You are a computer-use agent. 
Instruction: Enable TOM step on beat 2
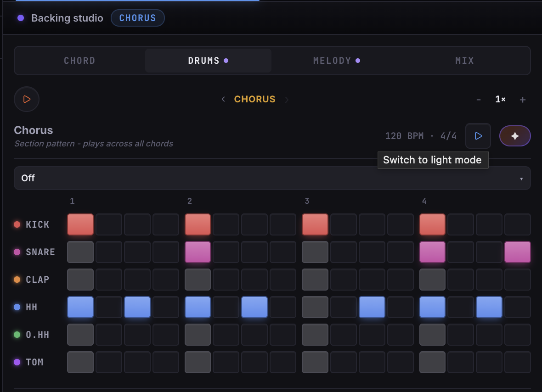(198, 362)
